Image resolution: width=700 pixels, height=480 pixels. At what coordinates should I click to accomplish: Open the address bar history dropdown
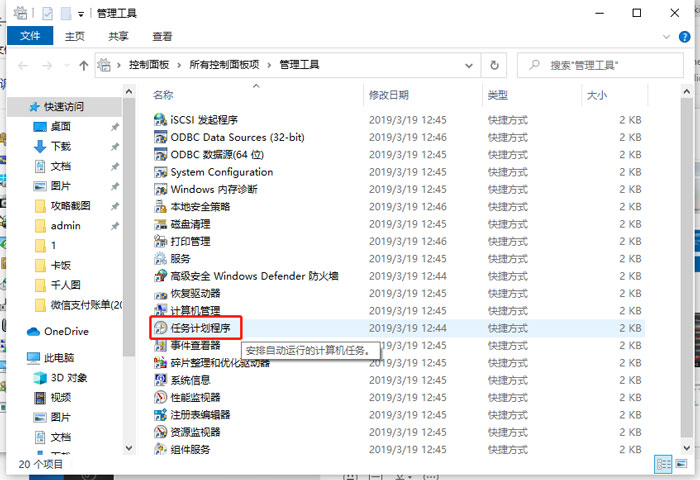pyautogui.click(x=469, y=65)
